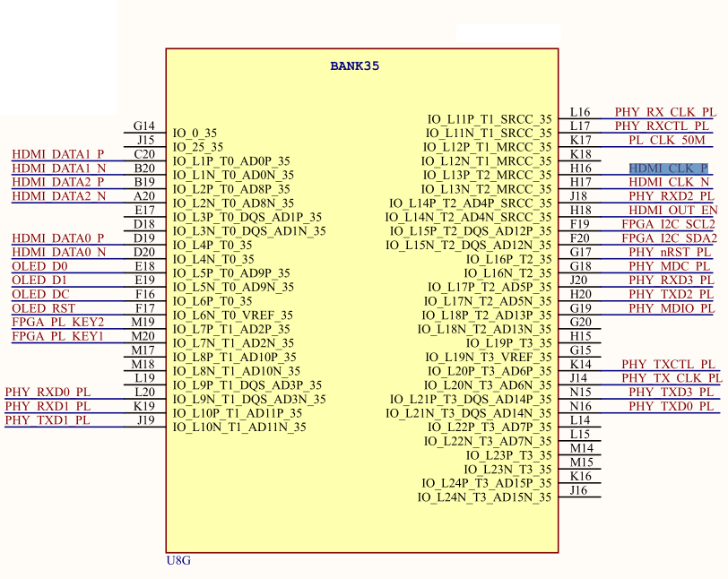The width and height of the screenshot is (728, 579).
Task: Select the PHY_nRST_PL net label
Action: 670,252
